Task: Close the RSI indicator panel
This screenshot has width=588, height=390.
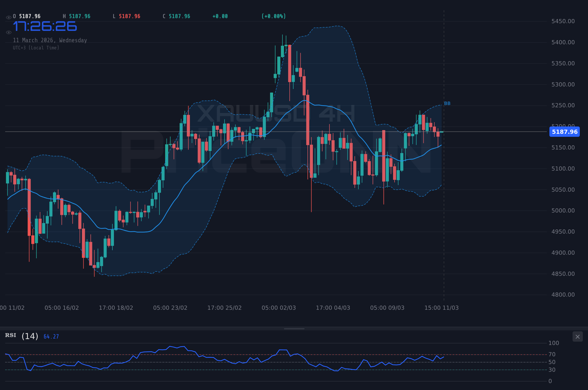Action: click(578, 336)
